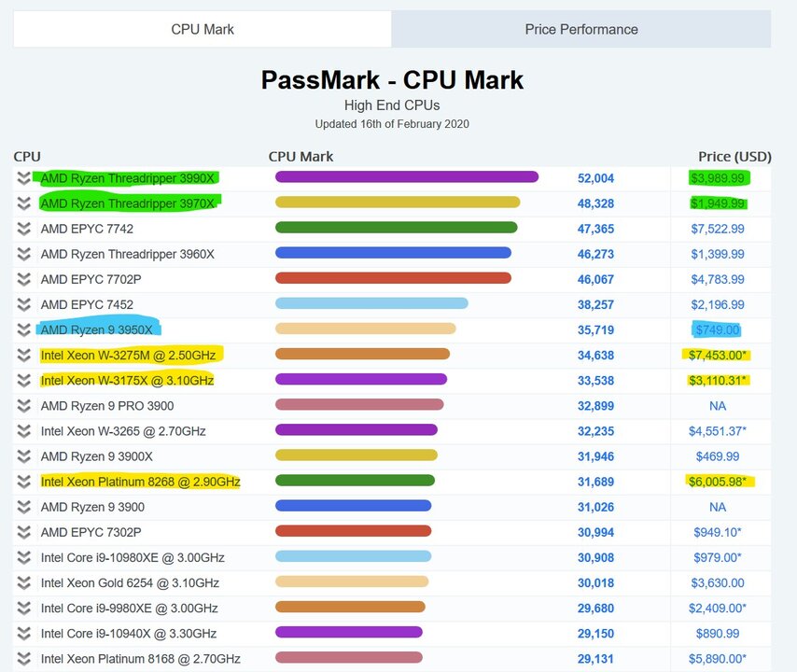
Task: Expand the AMD EPYC 7742 row
Action: point(23,229)
